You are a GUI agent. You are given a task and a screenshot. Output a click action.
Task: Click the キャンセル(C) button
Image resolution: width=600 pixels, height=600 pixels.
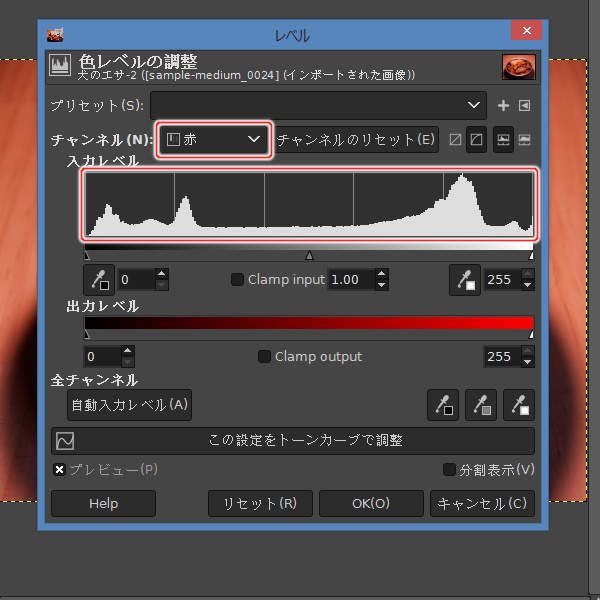tap(483, 504)
